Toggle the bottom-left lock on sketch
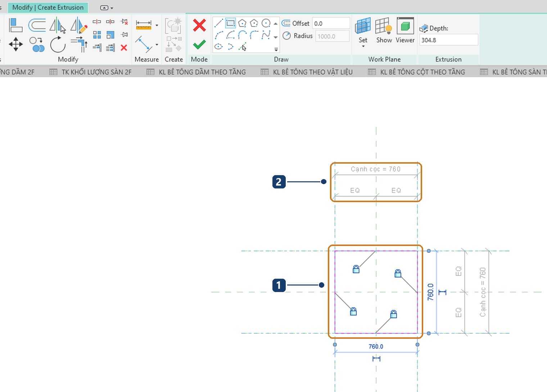 click(x=353, y=311)
